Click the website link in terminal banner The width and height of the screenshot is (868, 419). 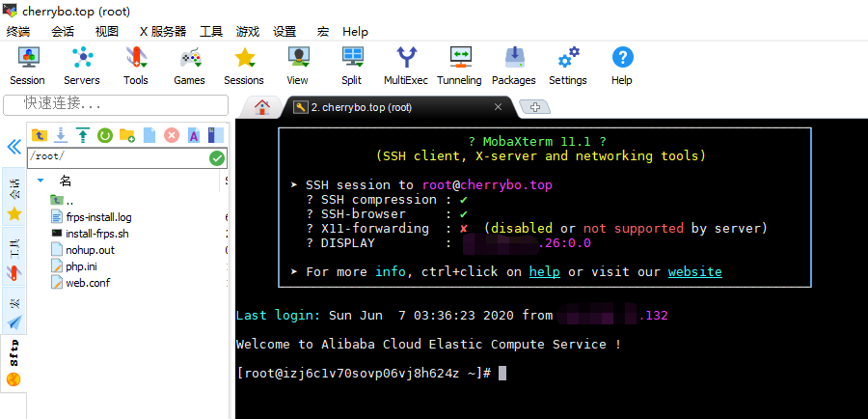tap(694, 272)
